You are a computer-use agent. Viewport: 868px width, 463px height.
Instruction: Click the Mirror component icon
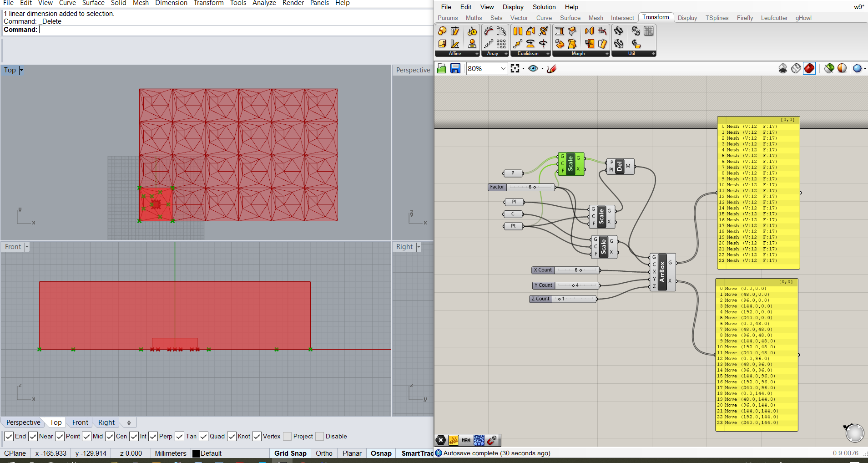tap(518, 31)
